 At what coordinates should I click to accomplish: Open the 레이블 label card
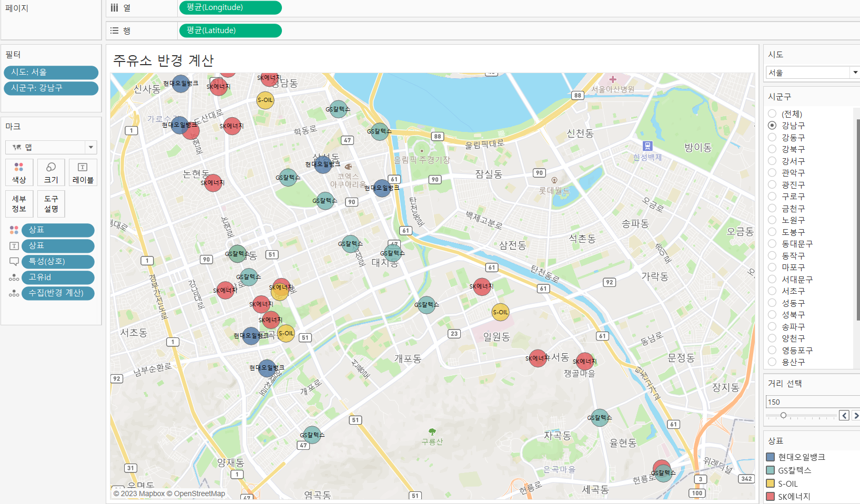point(83,172)
